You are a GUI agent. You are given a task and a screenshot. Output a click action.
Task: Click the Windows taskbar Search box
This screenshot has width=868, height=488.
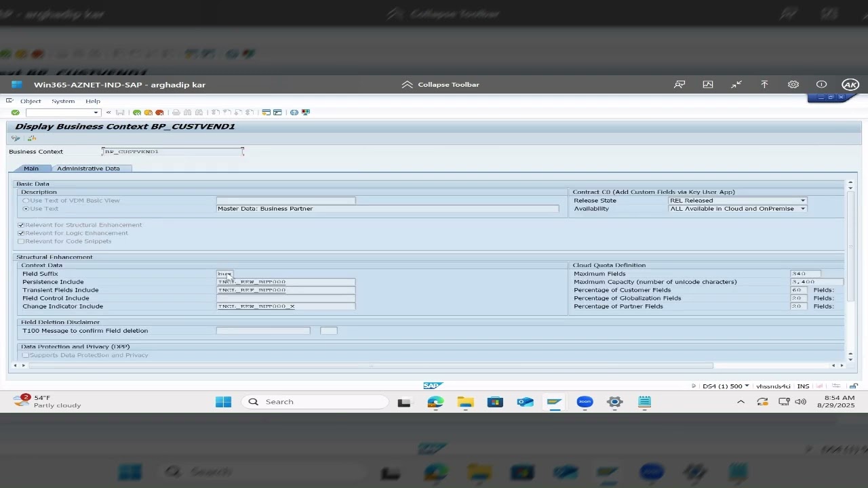coord(315,402)
